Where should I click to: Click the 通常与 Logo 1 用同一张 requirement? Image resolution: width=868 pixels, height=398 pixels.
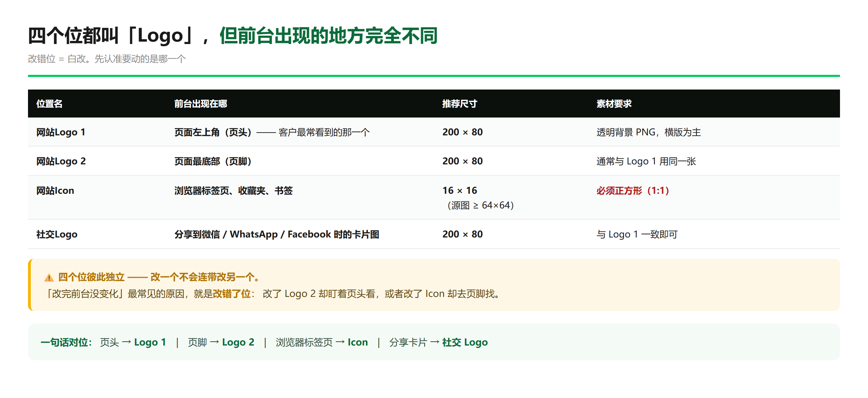pos(646,161)
